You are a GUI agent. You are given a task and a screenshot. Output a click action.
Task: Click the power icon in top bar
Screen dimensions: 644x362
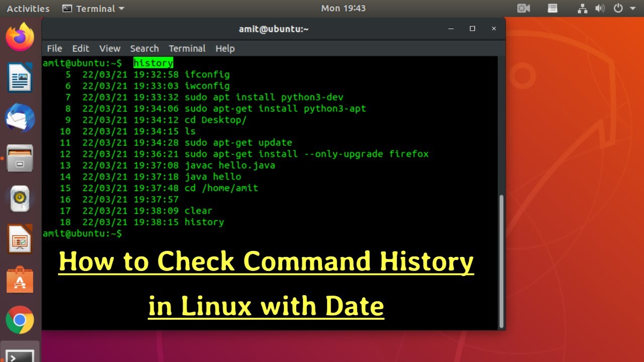point(618,9)
